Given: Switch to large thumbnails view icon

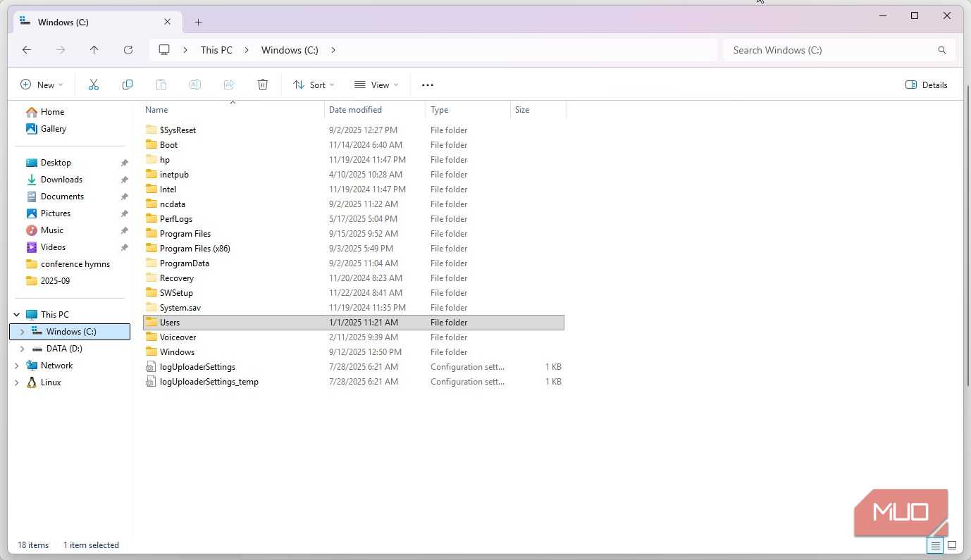Looking at the screenshot, I should [x=952, y=545].
